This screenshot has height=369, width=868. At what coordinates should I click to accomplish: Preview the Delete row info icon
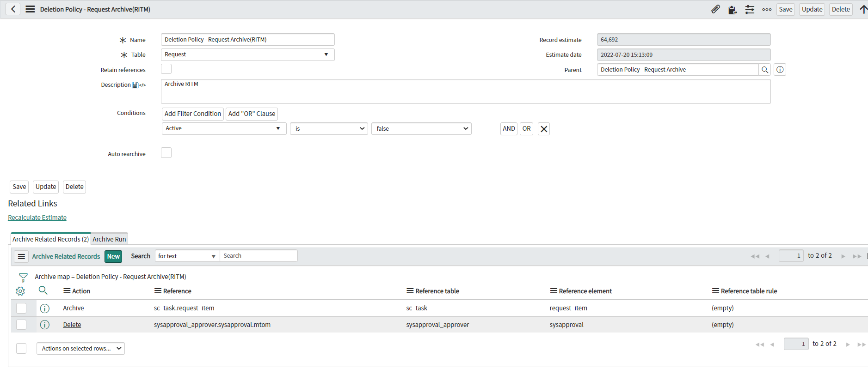pos(45,325)
